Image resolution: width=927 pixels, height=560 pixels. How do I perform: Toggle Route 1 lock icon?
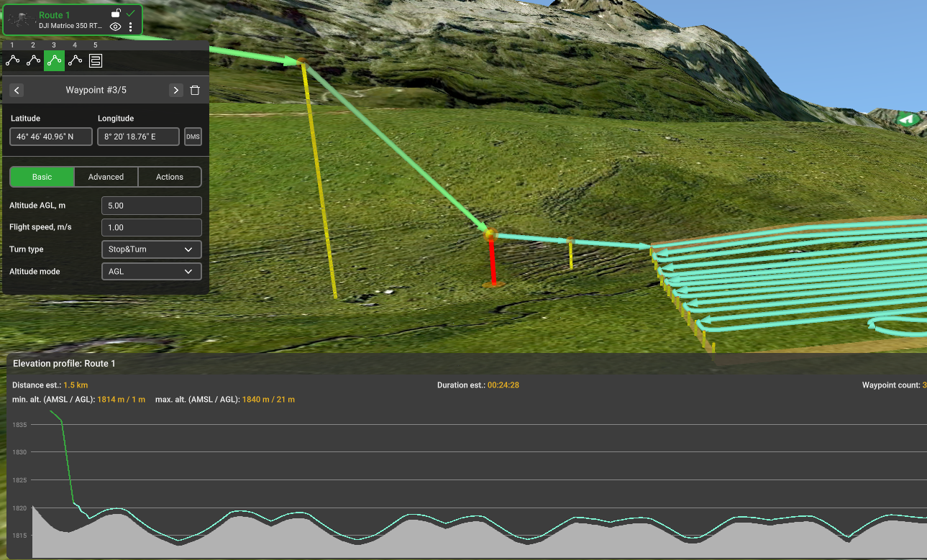pyautogui.click(x=116, y=13)
